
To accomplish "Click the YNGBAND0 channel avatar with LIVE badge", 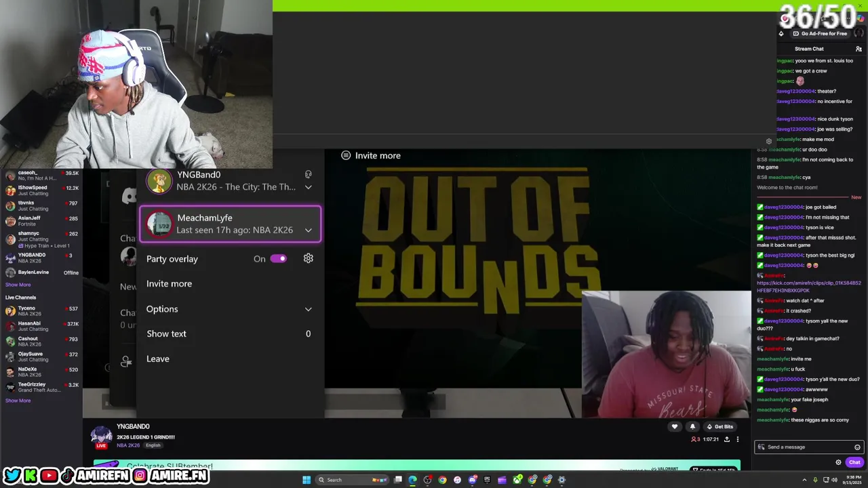I will 101,436.
